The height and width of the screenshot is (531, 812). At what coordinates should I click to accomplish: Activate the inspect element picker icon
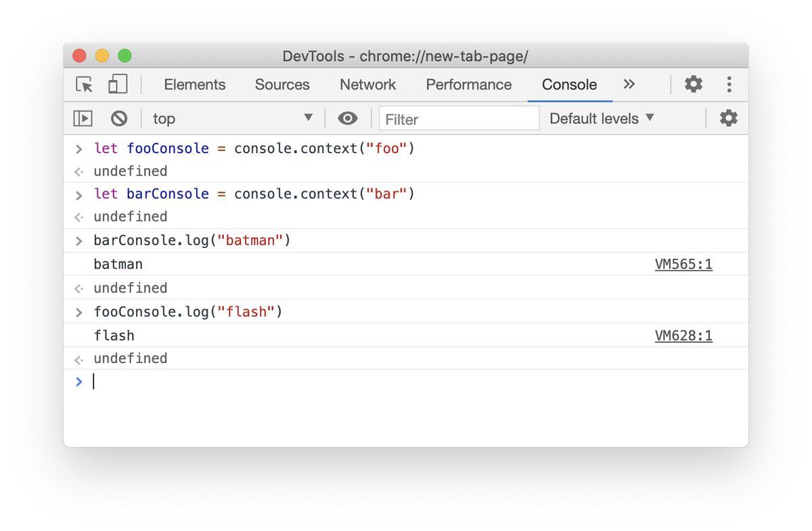(85, 85)
